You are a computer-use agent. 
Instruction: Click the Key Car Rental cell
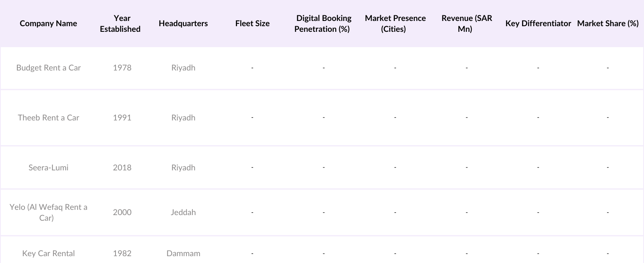pos(48,253)
